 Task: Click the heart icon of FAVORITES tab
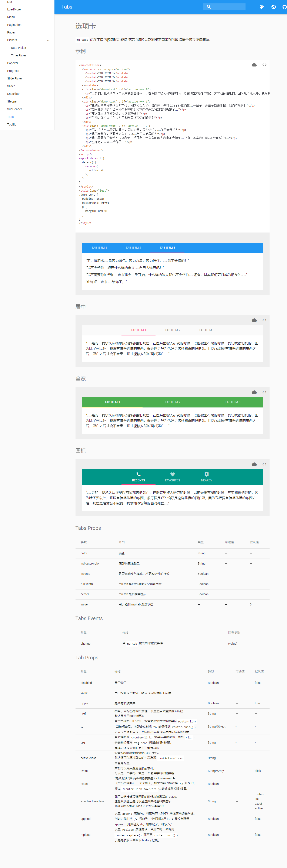coord(173,474)
